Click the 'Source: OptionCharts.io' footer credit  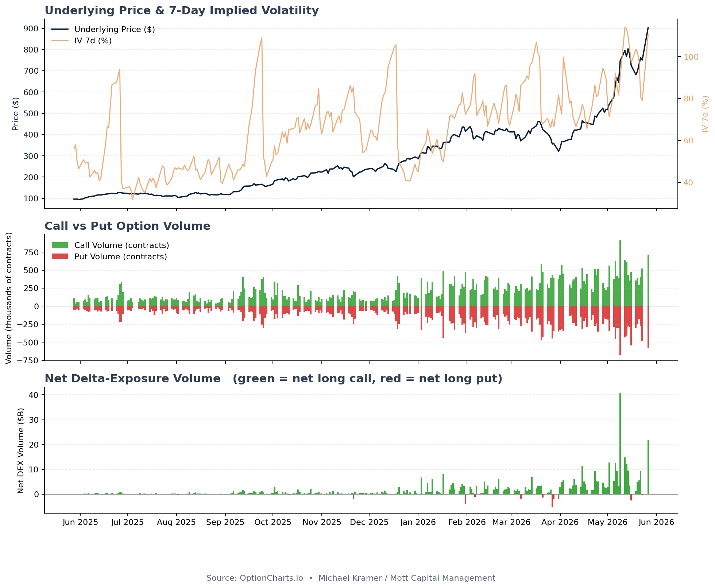point(255,578)
